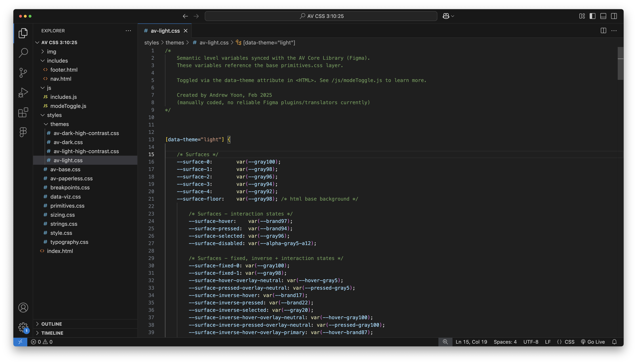Click styles in the breadcrumb

152,43
